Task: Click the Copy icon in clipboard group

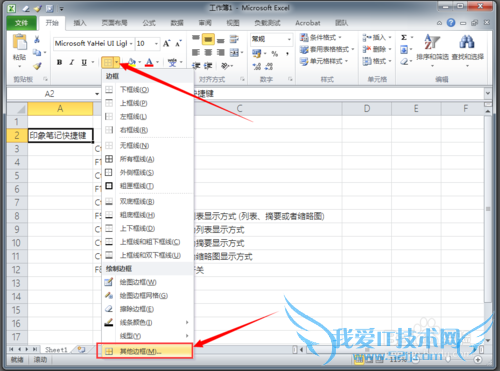Action: pyautogui.click(x=37, y=52)
